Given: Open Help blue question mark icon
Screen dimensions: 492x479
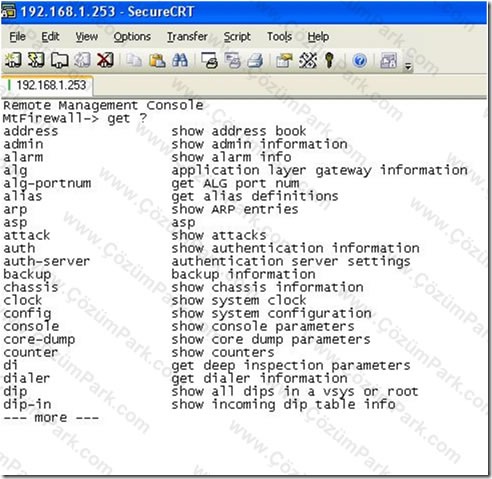Looking at the screenshot, I should click(360, 61).
